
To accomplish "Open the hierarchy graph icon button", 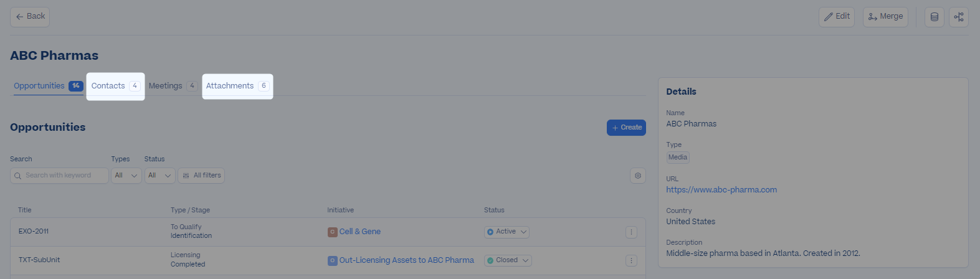I will click(959, 17).
